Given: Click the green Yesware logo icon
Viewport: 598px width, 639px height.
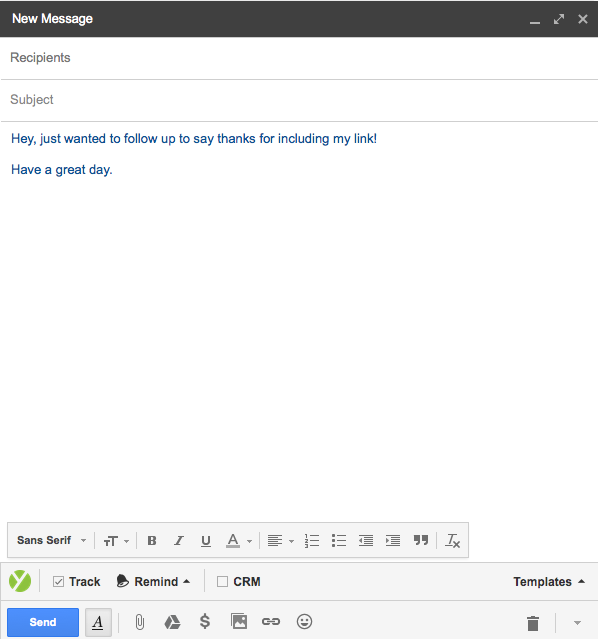Looking at the screenshot, I should [20, 581].
